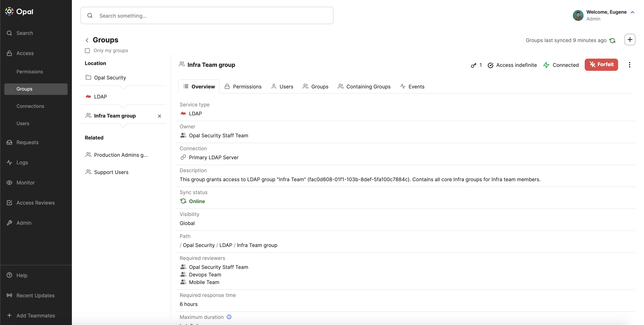The image size is (644, 325).
Task: Click the Maximum duration info icon
Action: click(x=229, y=317)
